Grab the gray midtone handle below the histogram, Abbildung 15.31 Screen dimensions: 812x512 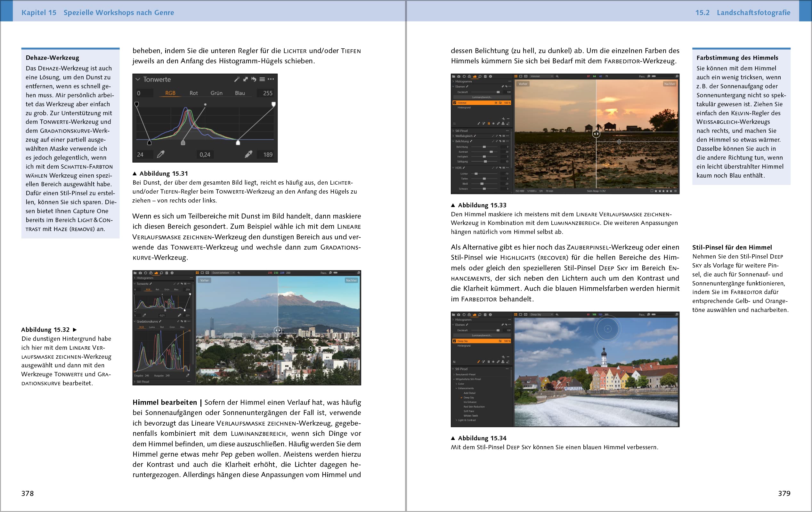point(183,143)
